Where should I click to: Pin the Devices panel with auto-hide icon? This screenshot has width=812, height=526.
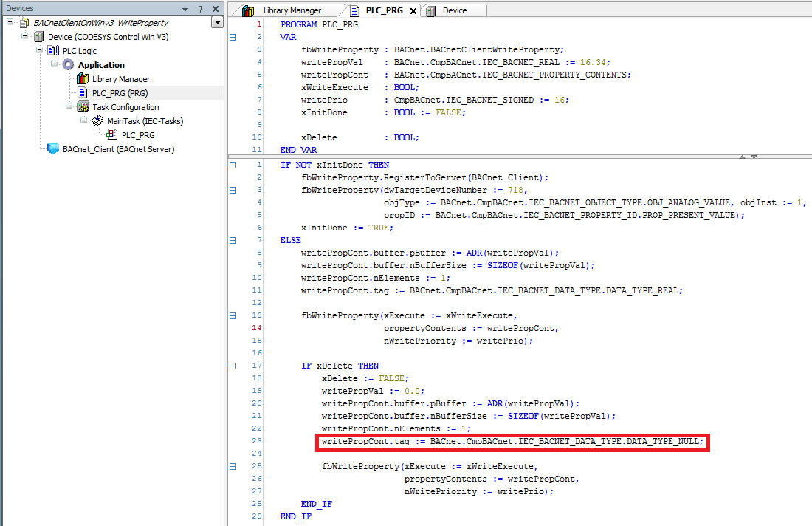200,9
